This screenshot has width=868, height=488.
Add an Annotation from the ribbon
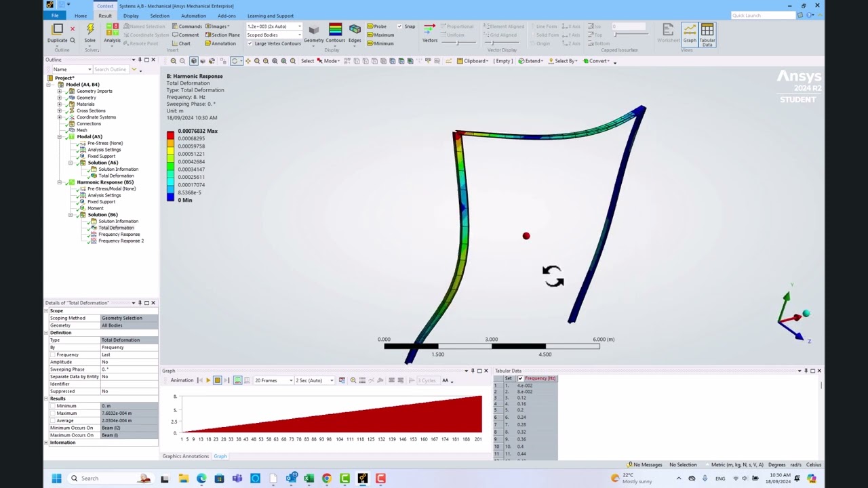coord(220,43)
